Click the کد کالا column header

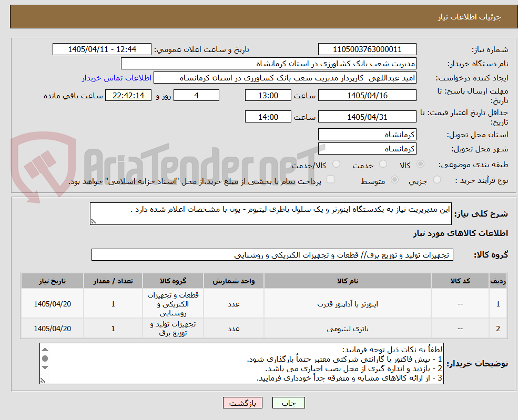460,281
